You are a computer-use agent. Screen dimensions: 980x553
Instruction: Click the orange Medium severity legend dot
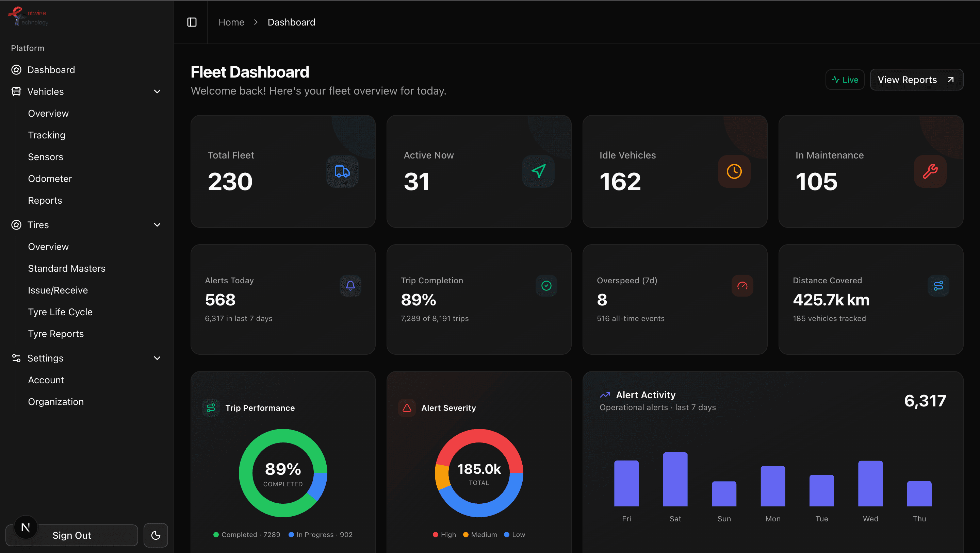point(465,534)
